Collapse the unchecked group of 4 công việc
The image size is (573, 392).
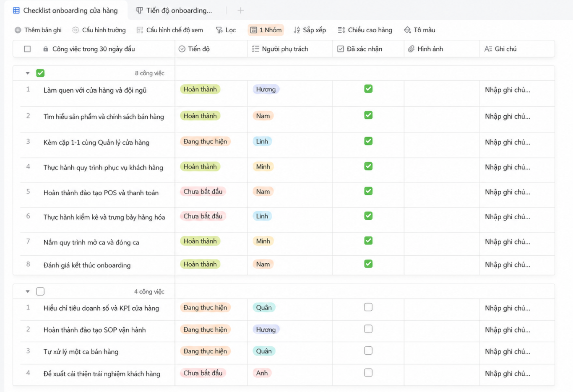(x=28, y=291)
